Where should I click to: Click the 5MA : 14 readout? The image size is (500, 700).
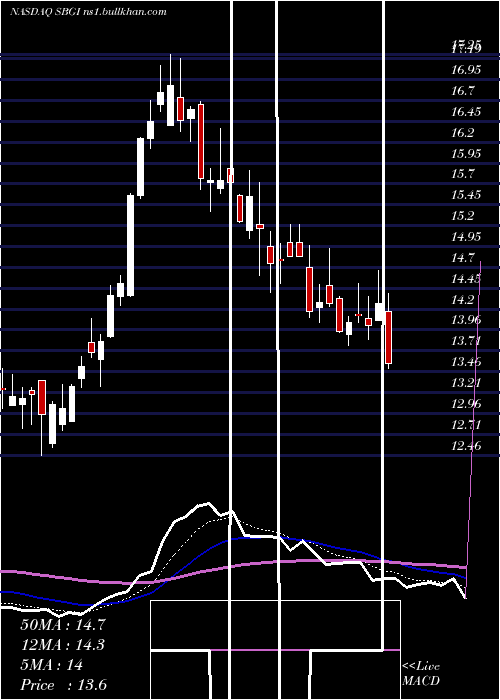tap(51, 665)
